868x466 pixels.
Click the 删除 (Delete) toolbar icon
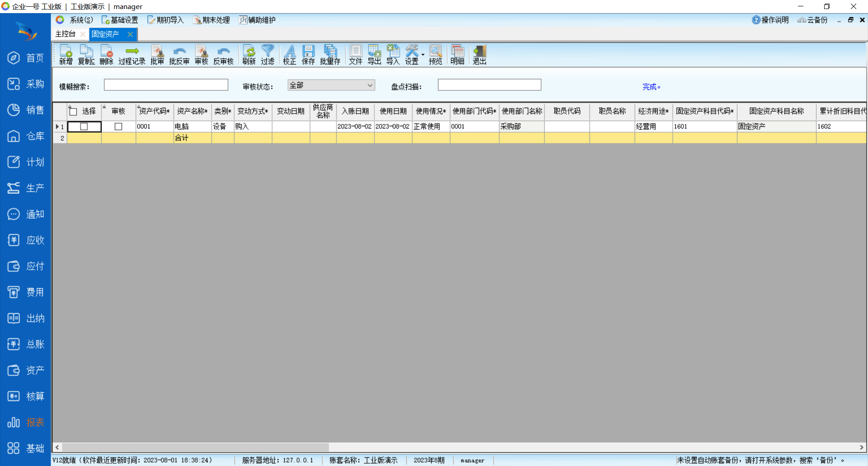tap(106, 55)
